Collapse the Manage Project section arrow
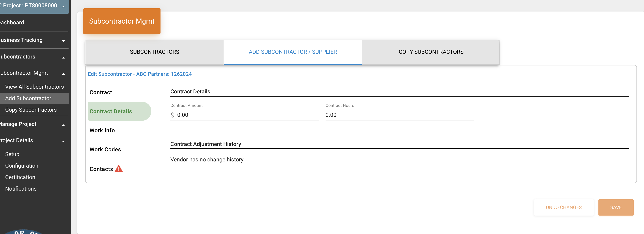 click(x=63, y=125)
